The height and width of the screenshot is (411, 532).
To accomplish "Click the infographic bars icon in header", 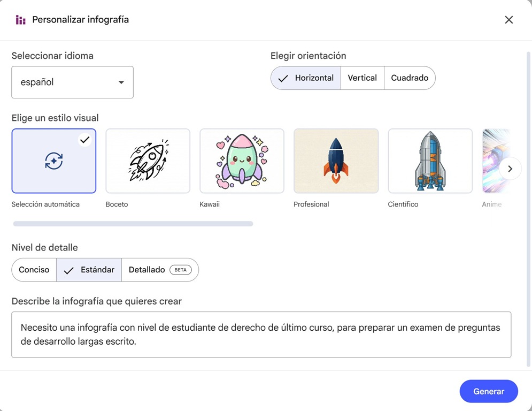I will coord(21,20).
